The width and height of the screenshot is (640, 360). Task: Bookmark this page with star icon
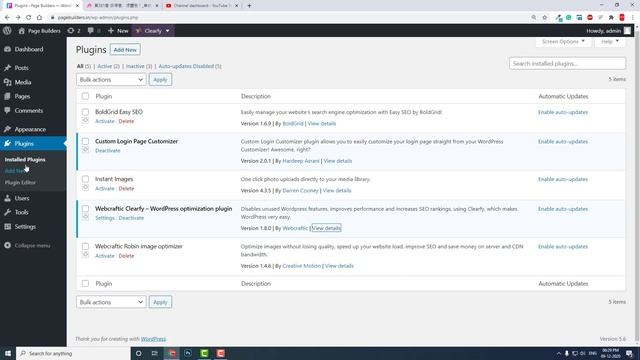tap(544, 18)
